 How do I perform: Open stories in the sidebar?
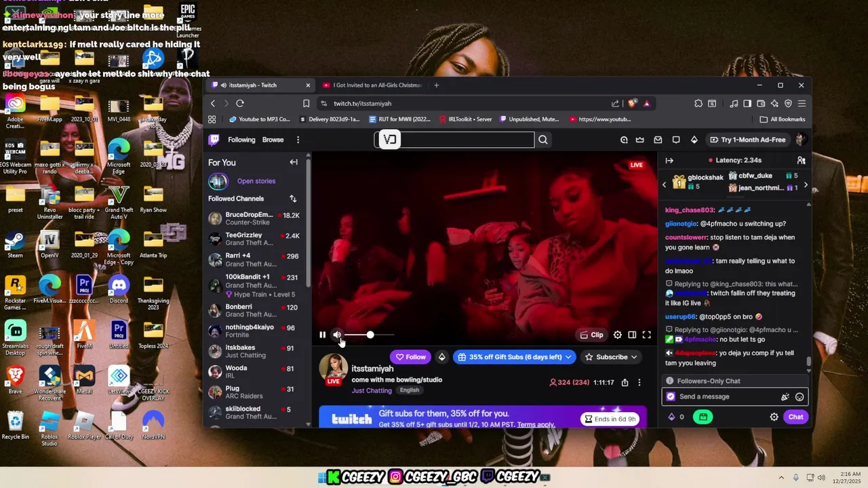click(256, 181)
